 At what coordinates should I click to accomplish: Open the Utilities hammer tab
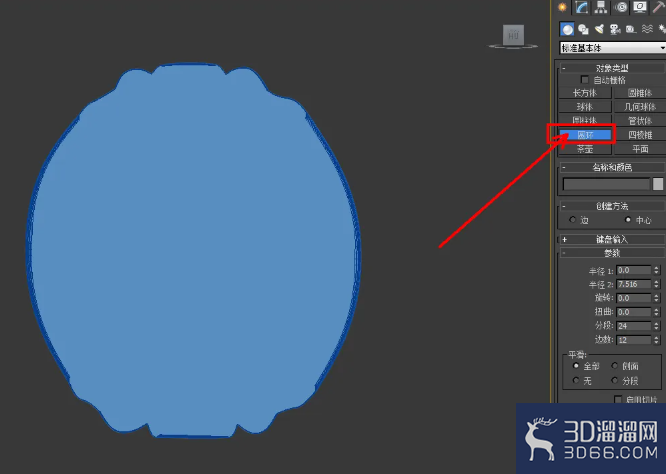[x=658, y=7]
